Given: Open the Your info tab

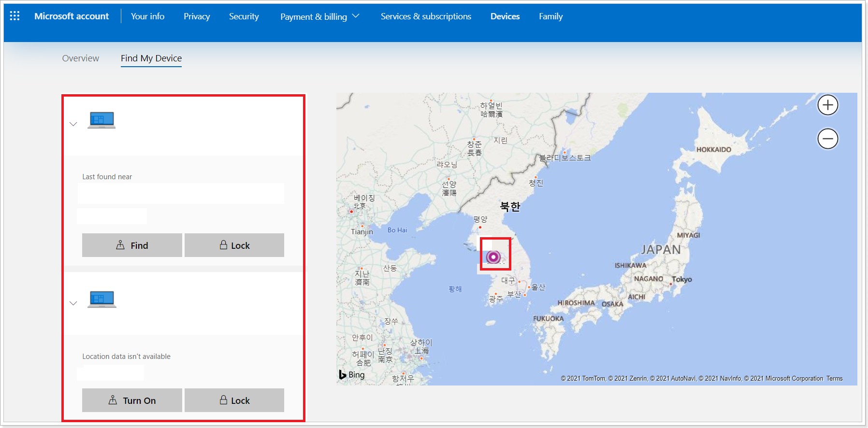Looking at the screenshot, I should (147, 16).
